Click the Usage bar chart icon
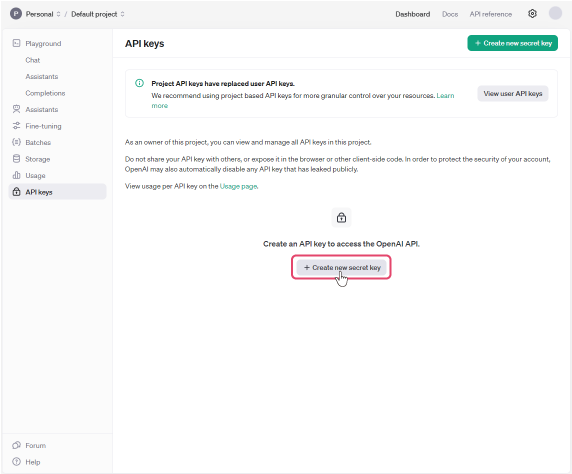The image size is (572, 474). (x=16, y=176)
